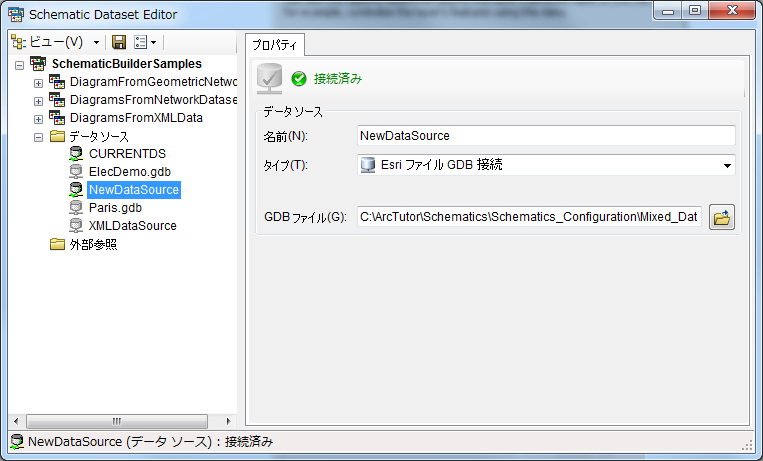This screenshot has height=461, width=763.
Task: Expand DiagramsFromNetworkDataset node
Action: tap(38, 101)
